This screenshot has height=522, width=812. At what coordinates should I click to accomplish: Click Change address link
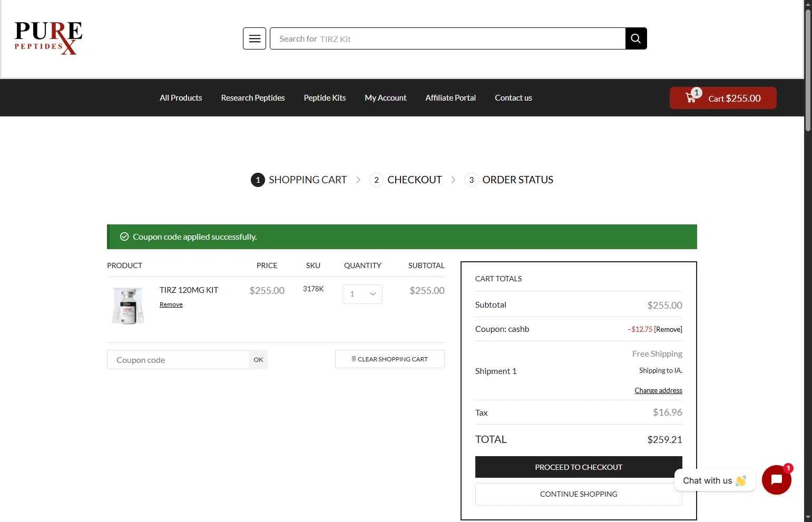pos(658,390)
